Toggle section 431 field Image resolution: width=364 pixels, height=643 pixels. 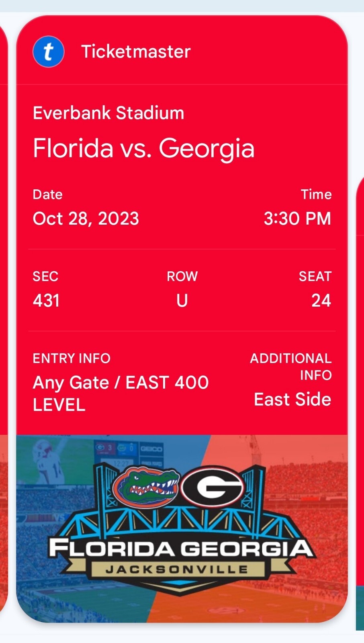pyautogui.click(x=45, y=300)
